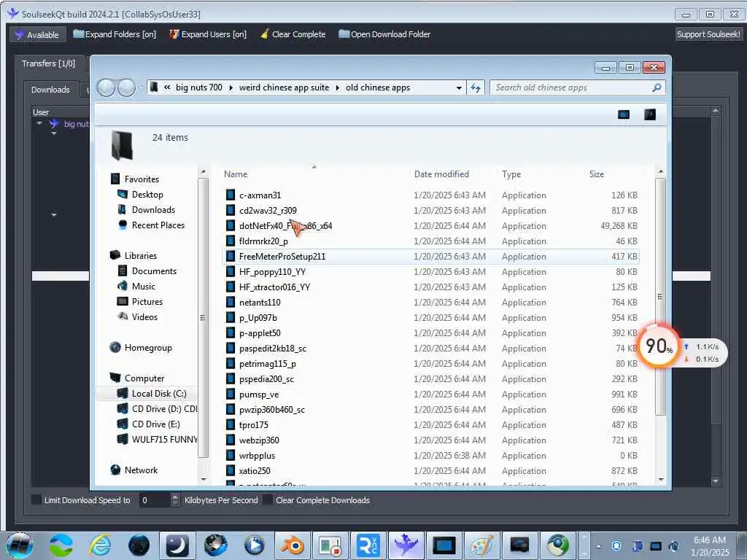Click the navigation pane scroll up arrow
This screenshot has width=747, height=560.
[204, 171]
